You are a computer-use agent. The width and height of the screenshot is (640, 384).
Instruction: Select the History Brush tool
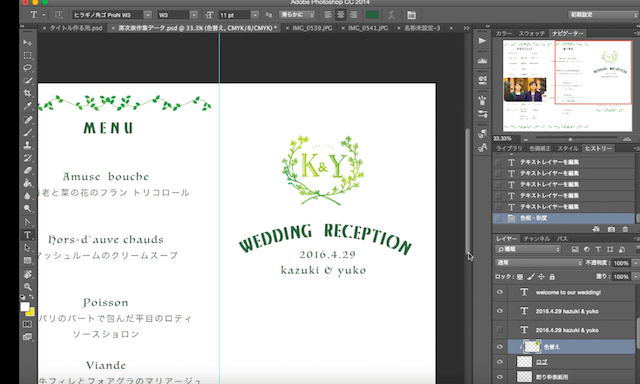[27, 158]
